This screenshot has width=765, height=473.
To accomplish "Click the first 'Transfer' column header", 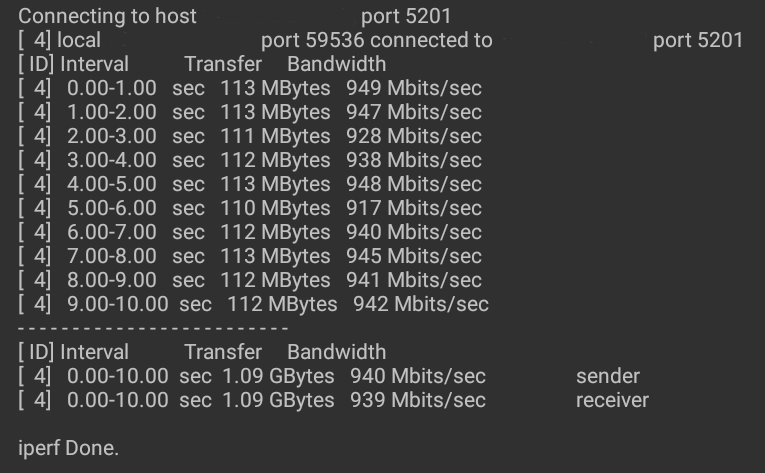I will coord(223,64).
